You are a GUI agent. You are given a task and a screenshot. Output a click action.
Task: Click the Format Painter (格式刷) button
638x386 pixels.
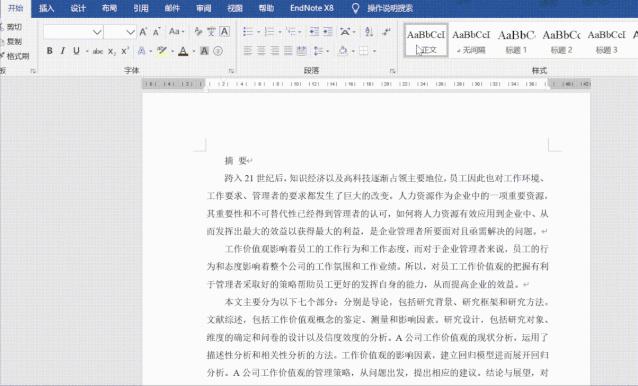coord(15,56)
